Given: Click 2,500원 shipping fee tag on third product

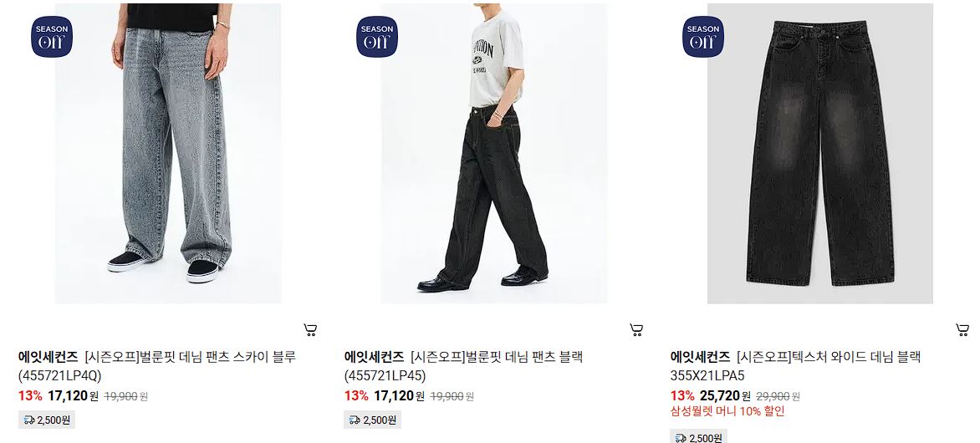Looking at the screenshot, I should coord(699,436).
